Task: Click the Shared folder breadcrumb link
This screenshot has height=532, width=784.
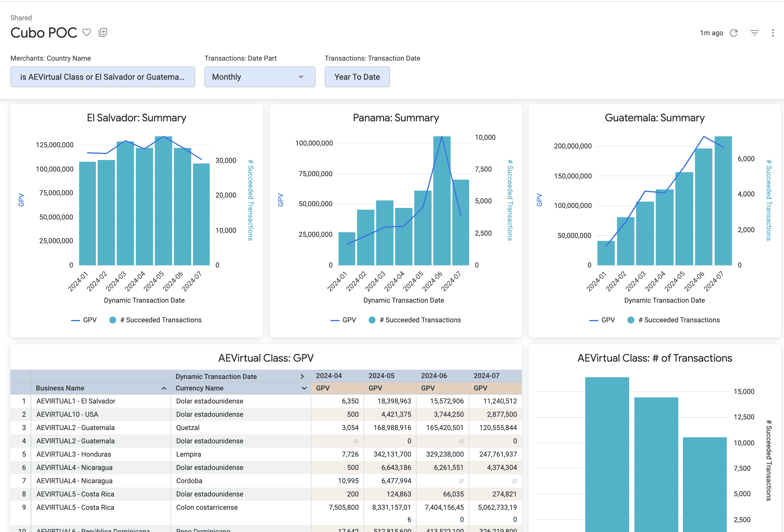Action: pyautogui.click(x=21, y=18)
